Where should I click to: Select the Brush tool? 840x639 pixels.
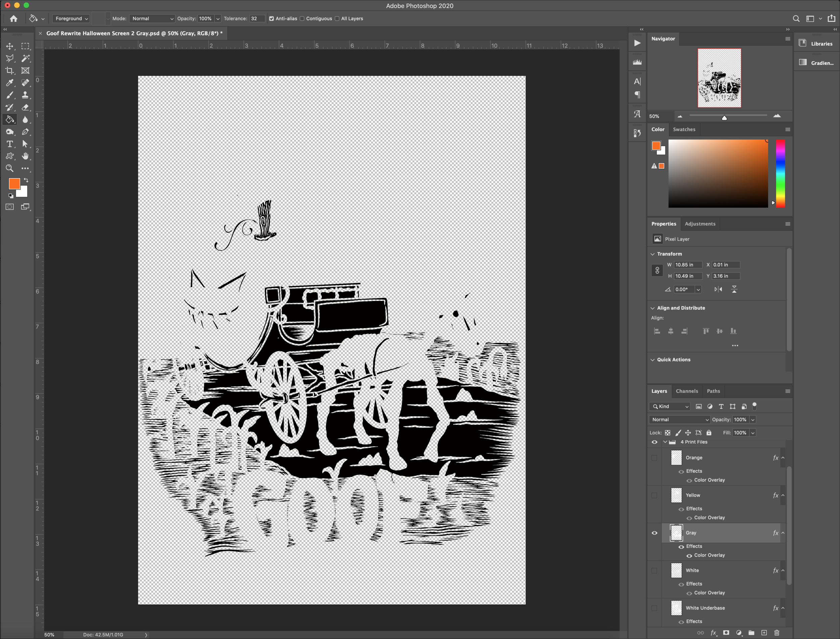[9, 95]
